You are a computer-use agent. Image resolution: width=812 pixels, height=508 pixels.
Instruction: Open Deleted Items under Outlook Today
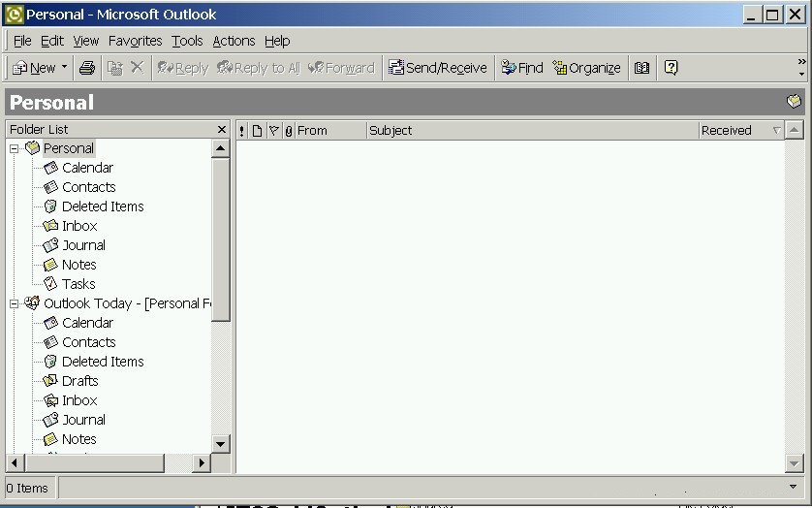[103, 362]
